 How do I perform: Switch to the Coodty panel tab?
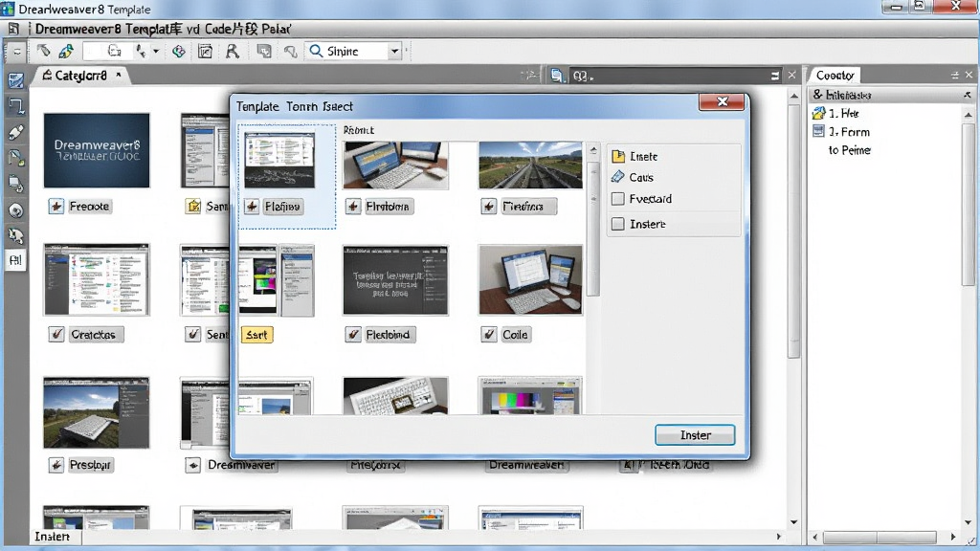835,75
